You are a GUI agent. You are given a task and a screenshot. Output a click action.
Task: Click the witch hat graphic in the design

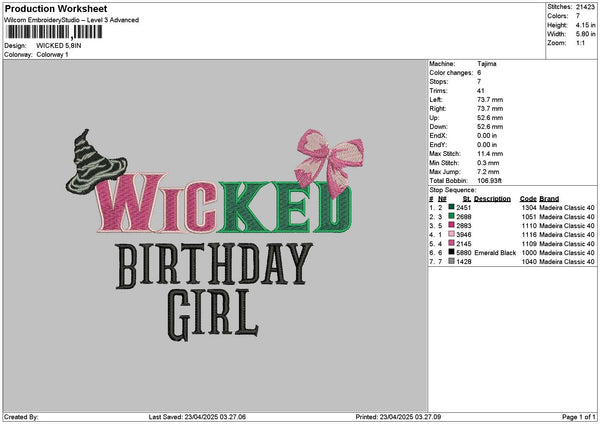(x=92, y=162)
